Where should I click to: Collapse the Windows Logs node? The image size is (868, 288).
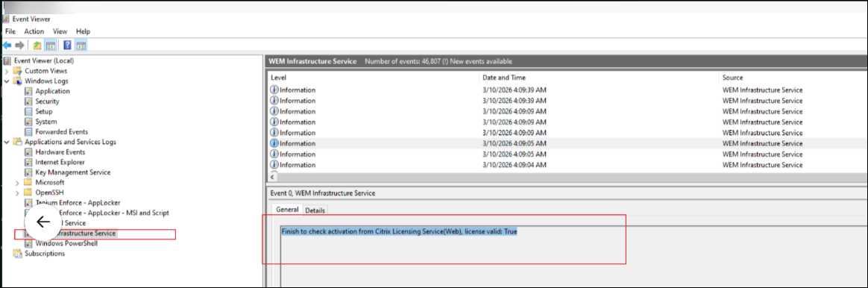tap(7, 81)
